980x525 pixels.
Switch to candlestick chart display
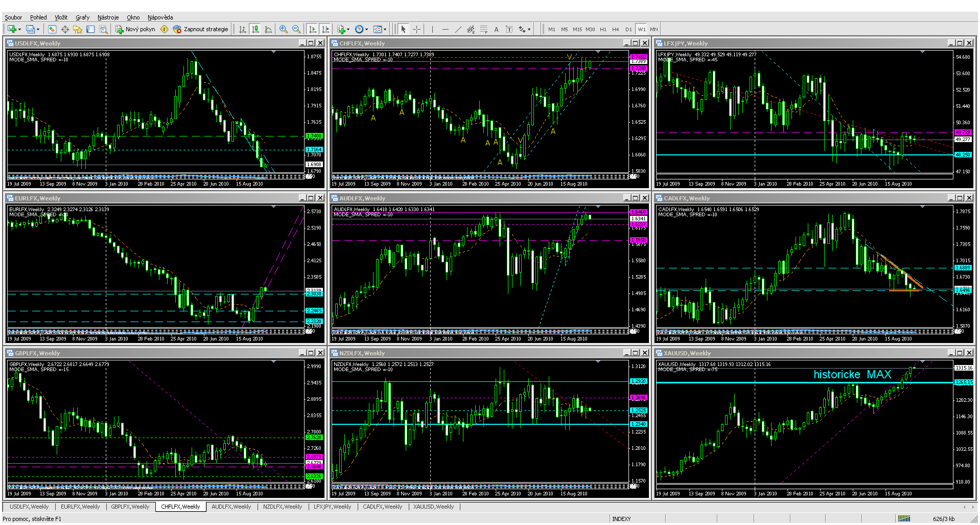click(x=255, y=29)
